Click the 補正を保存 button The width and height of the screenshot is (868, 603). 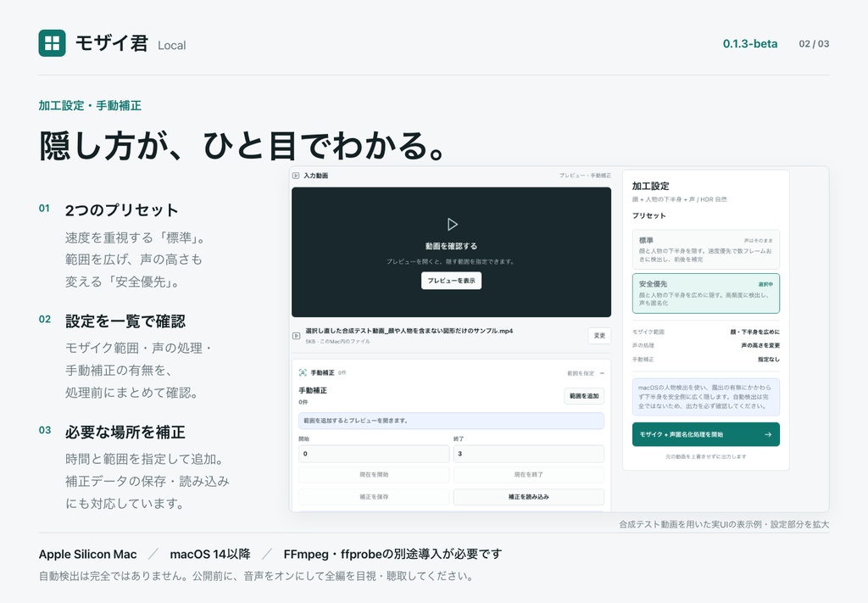(374, 497)
